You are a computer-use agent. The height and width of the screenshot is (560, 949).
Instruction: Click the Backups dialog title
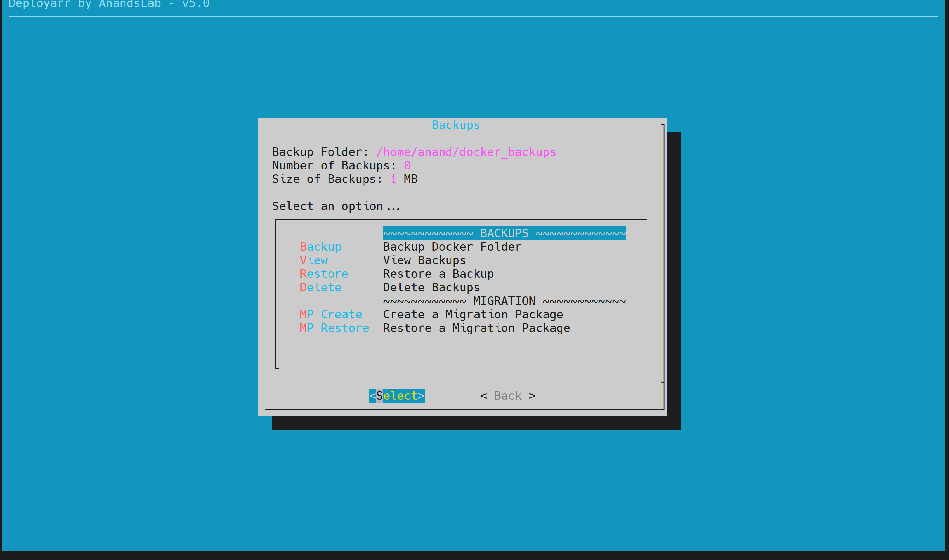[x=456, y=125]
